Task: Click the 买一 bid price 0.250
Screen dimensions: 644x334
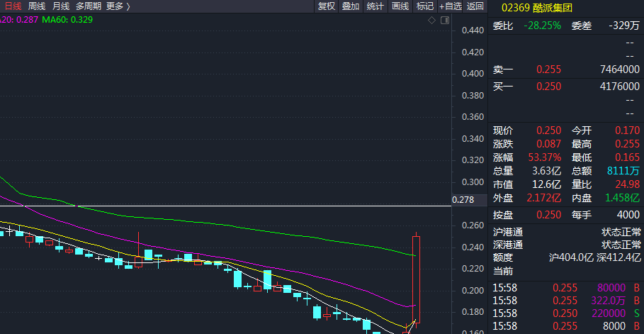Action: [548, 87]
